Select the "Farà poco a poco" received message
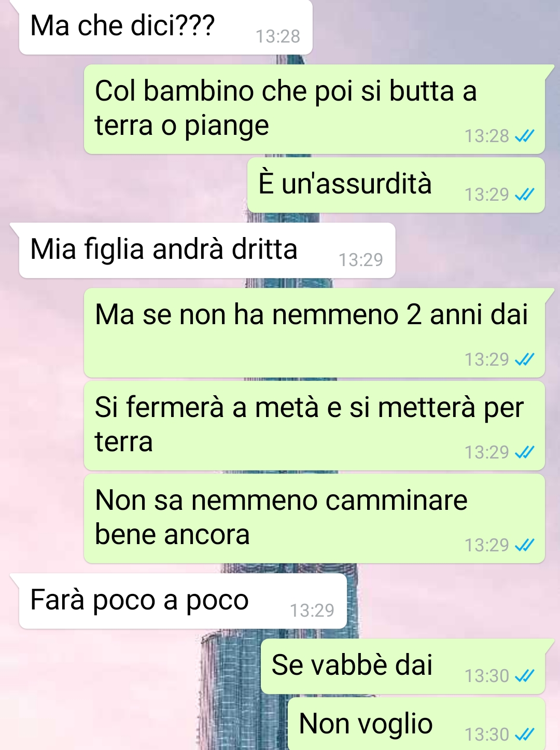560x750 pixels. tap(183, 601)
